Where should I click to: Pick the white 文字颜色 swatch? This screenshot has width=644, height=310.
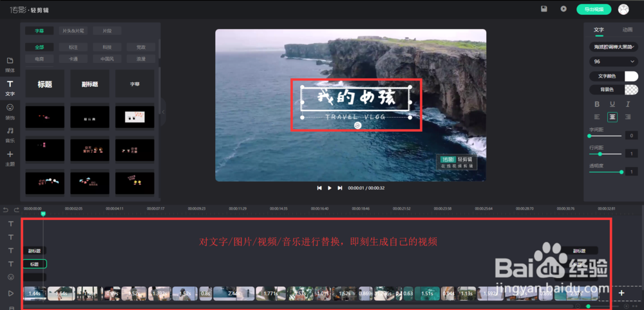click(x=631, y=77)
